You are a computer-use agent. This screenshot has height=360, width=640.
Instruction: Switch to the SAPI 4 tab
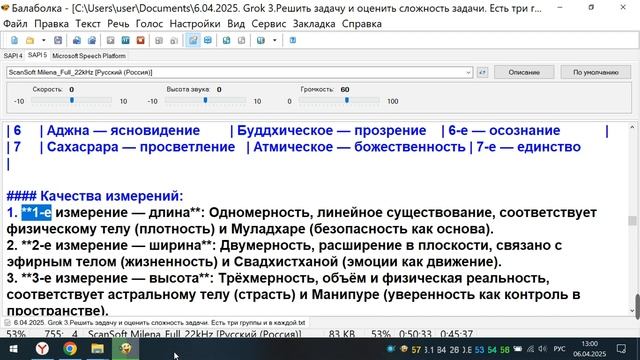[13, 56]
